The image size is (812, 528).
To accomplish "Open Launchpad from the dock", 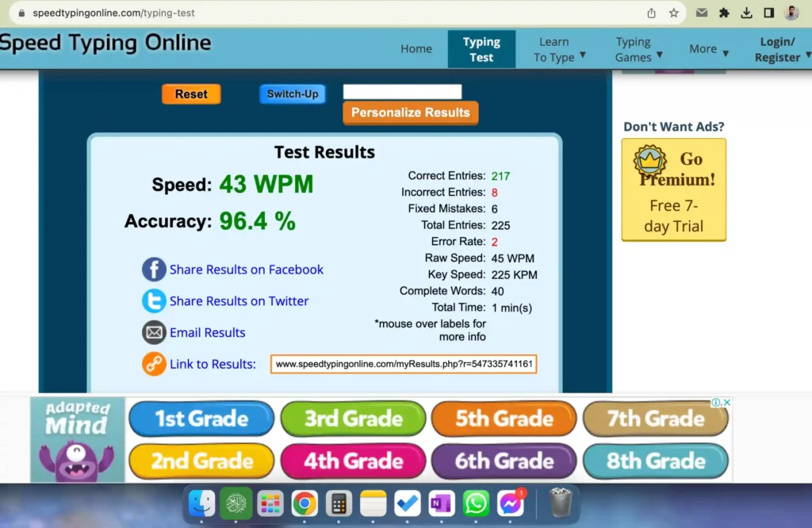I will click(270, 503).
